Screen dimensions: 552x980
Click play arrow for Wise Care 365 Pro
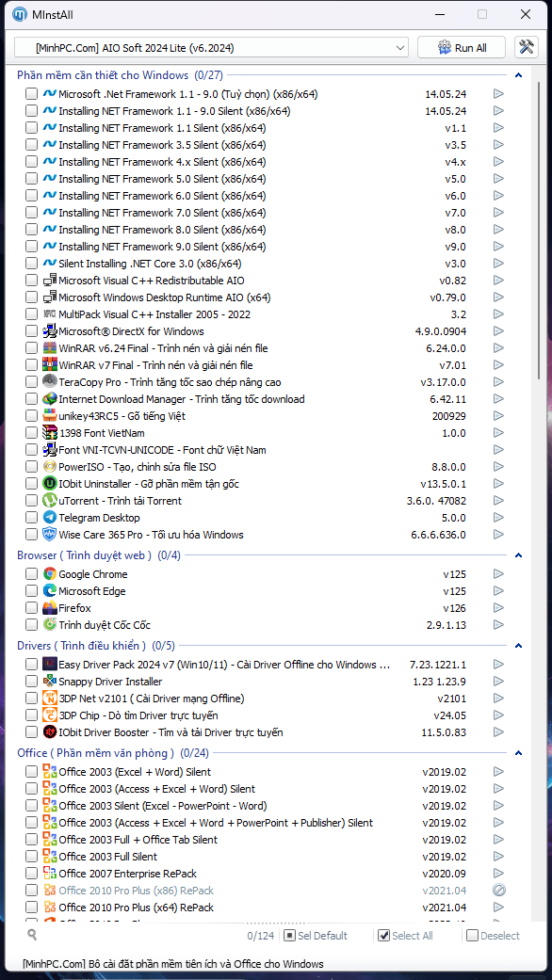coord(498,535)
